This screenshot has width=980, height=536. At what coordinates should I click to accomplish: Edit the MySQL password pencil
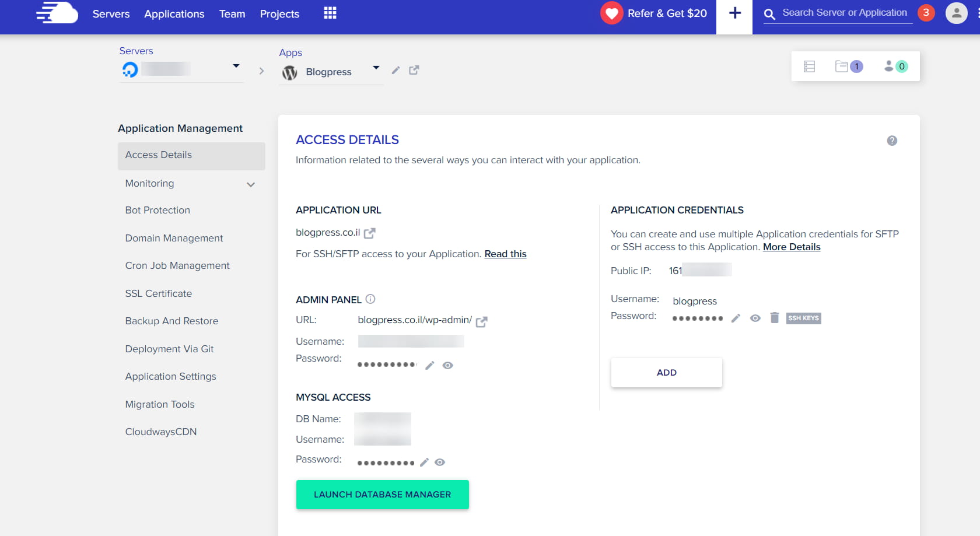(424, 463)
